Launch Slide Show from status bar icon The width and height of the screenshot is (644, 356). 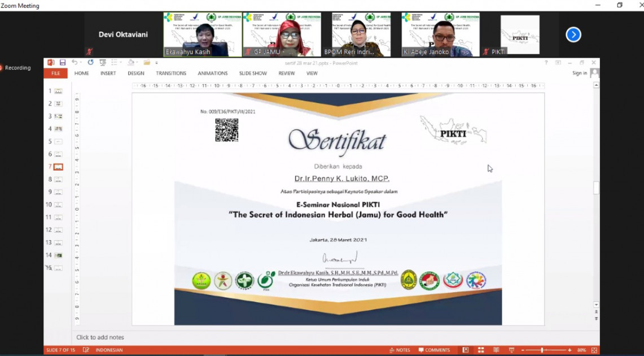click(x=511, y=350)
